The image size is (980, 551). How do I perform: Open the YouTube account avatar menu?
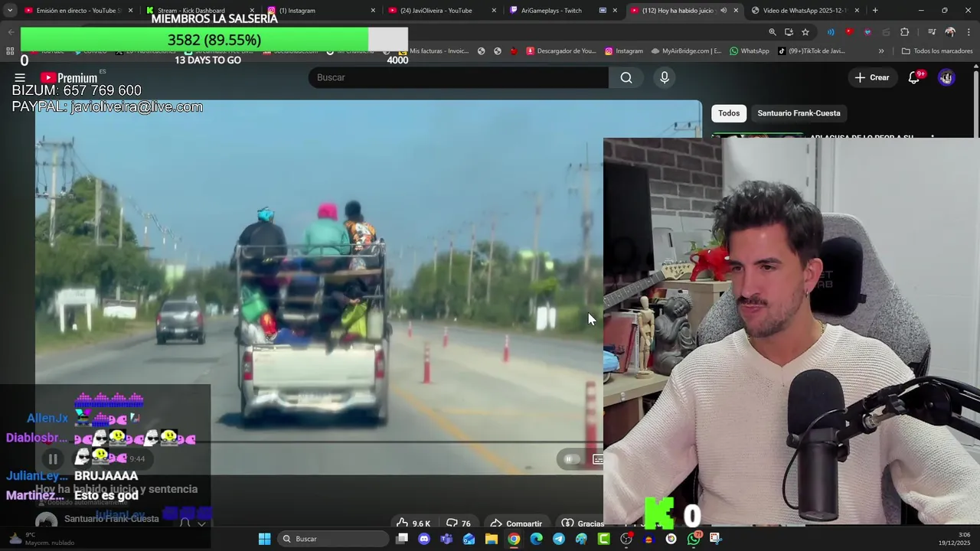946,77
